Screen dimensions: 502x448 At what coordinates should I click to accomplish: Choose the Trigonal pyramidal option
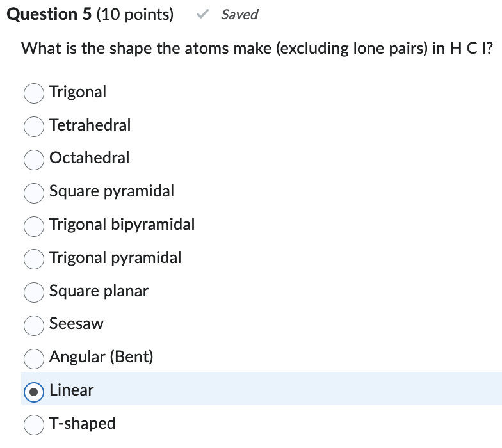pyautogui.click(x=34, y=259)
